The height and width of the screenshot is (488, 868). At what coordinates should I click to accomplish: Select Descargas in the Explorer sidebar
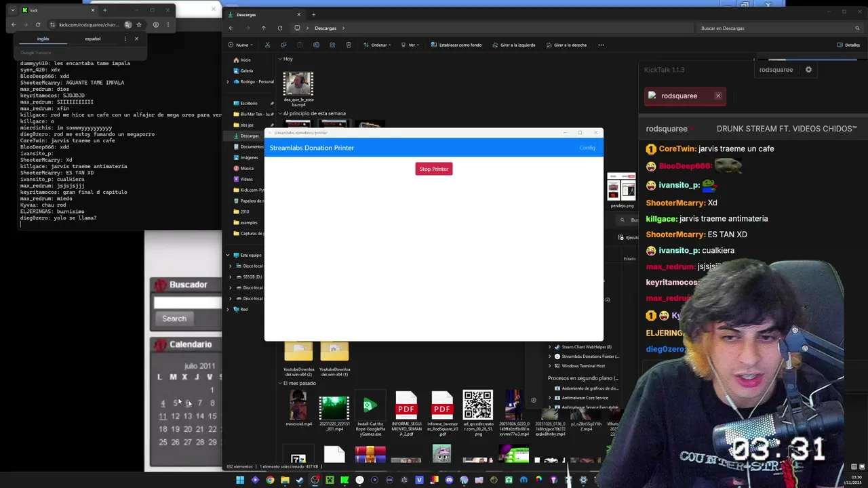(246, 136)
